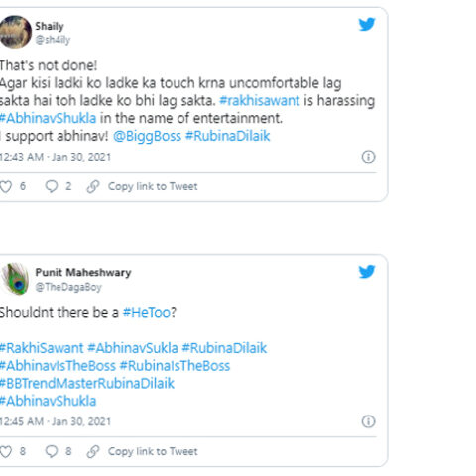The width and height of the screenshot is (476, 476).
Task: View Shaily's profile avatar
Action: coord(15,32)
